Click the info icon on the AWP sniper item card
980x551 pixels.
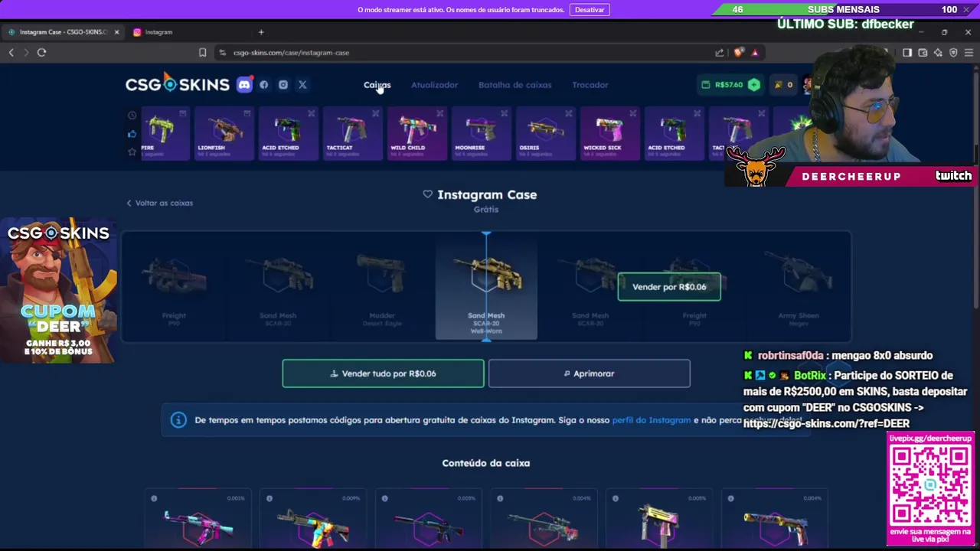[x=500, y=498]
